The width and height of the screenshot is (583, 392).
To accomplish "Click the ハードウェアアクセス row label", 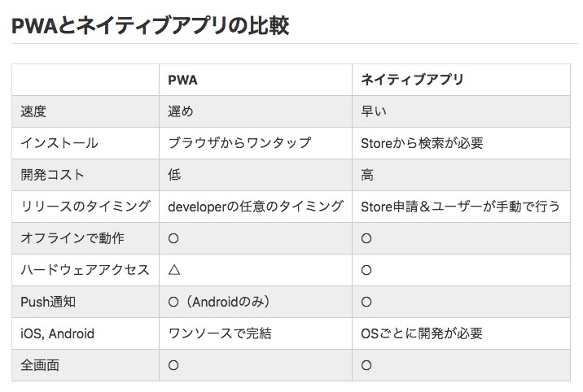I will 85,270.
